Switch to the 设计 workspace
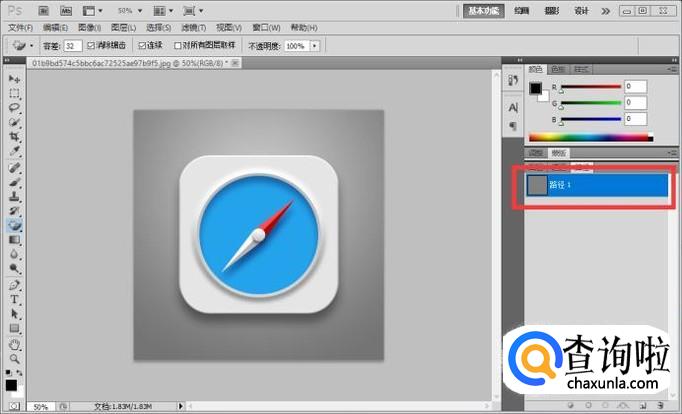The width and height of the screenshot is (682, 414). (582, 11)
